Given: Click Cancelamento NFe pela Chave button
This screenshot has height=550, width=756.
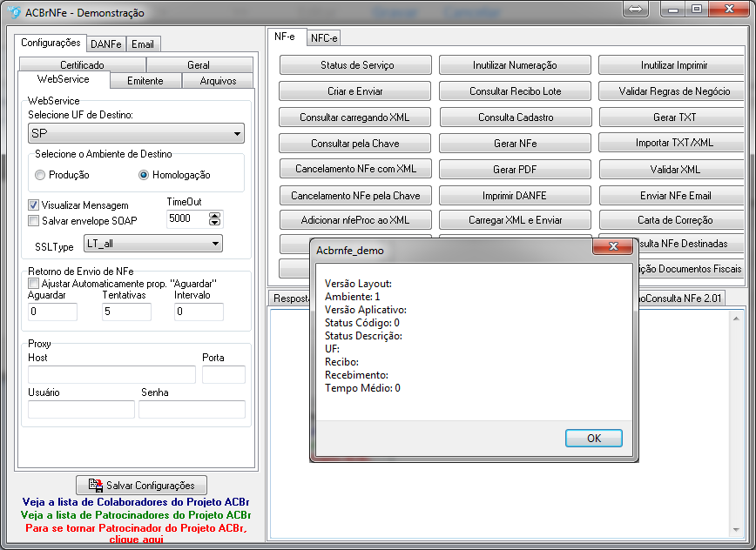Looking at the screenshot, I should point(356,196).
